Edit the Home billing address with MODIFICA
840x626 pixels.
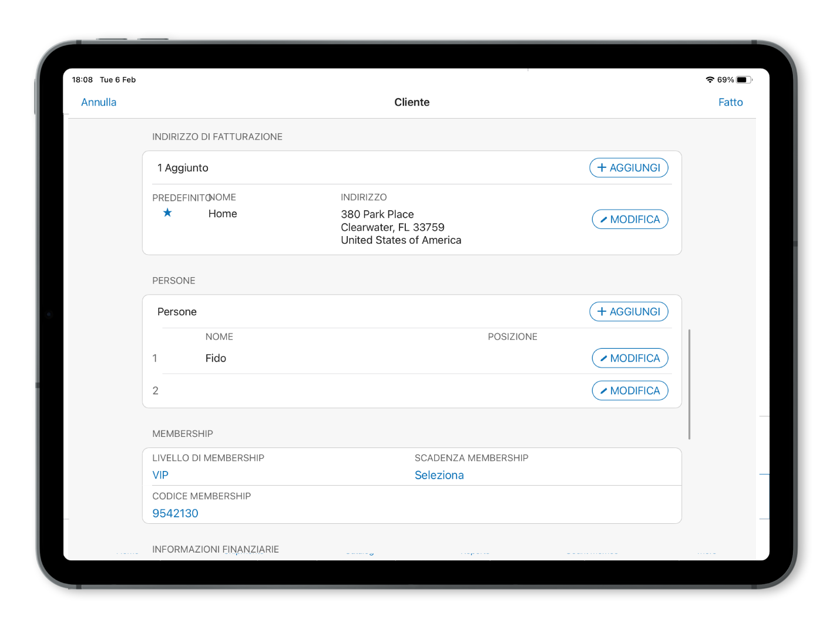630,220
